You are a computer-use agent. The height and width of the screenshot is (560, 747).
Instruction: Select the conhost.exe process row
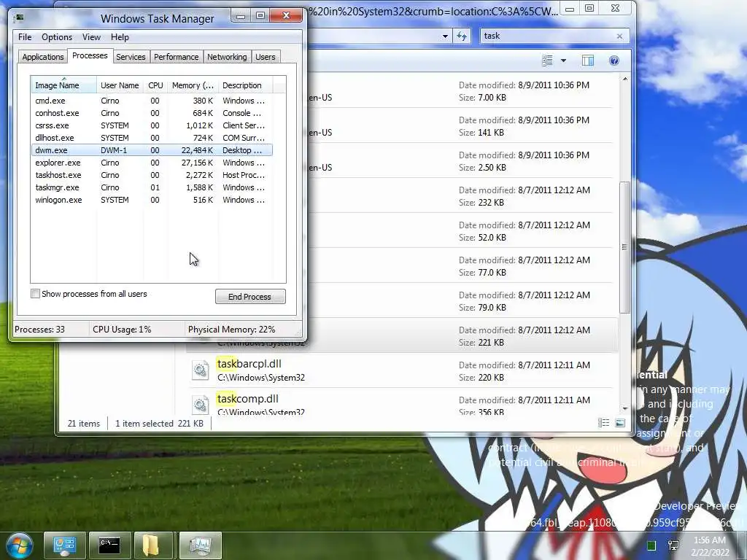point(152,113)
